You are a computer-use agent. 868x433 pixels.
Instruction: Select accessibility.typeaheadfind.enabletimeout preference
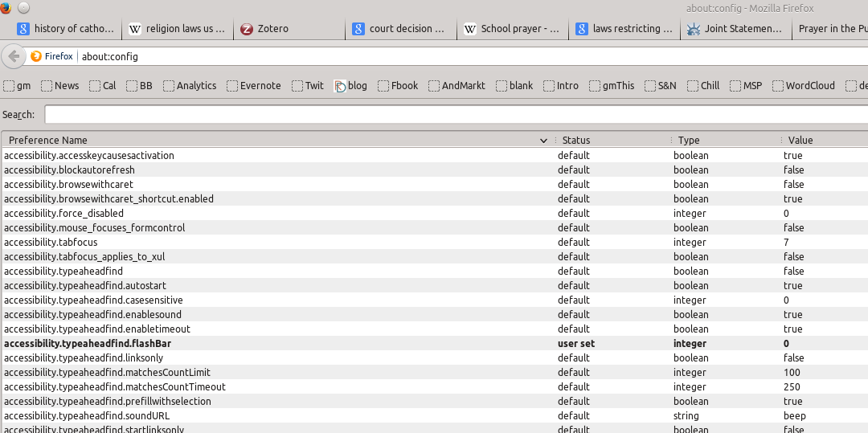pos(435,329)
